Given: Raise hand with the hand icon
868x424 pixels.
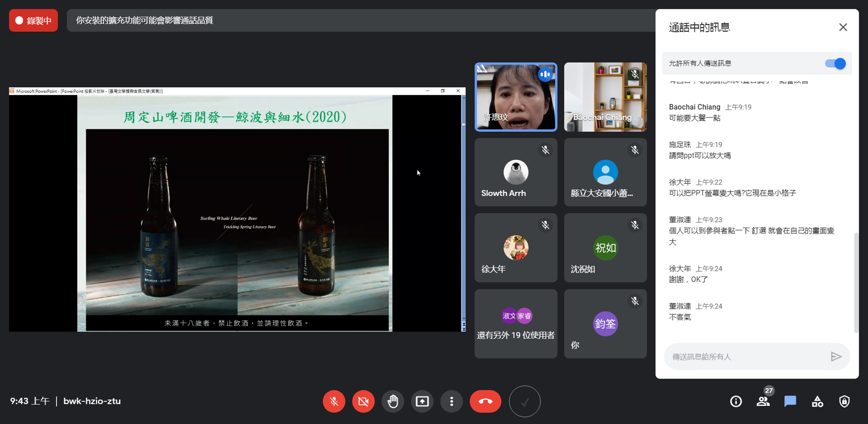Looking at the screenshot, I should pos(393,401).
